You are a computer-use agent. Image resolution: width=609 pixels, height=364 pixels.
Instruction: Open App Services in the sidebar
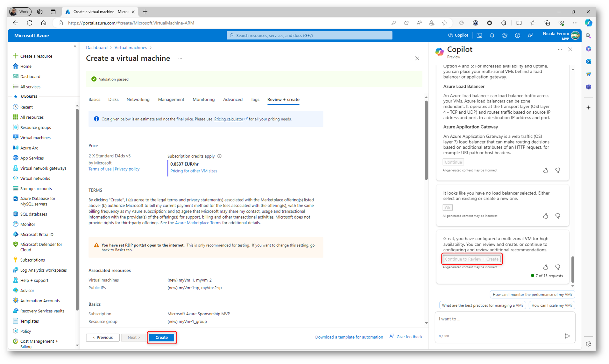pyautogui.click(x=32, y=158)
